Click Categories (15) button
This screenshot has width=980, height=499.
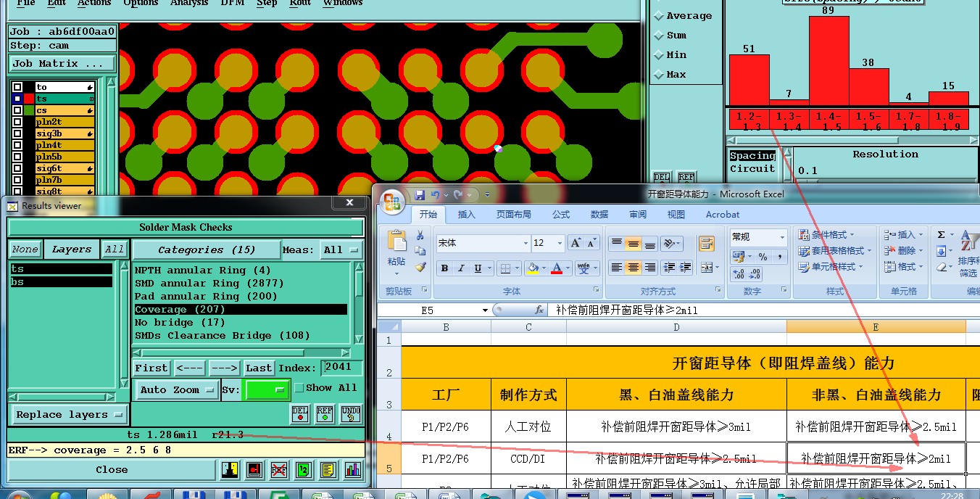click(x=207, y=249)
